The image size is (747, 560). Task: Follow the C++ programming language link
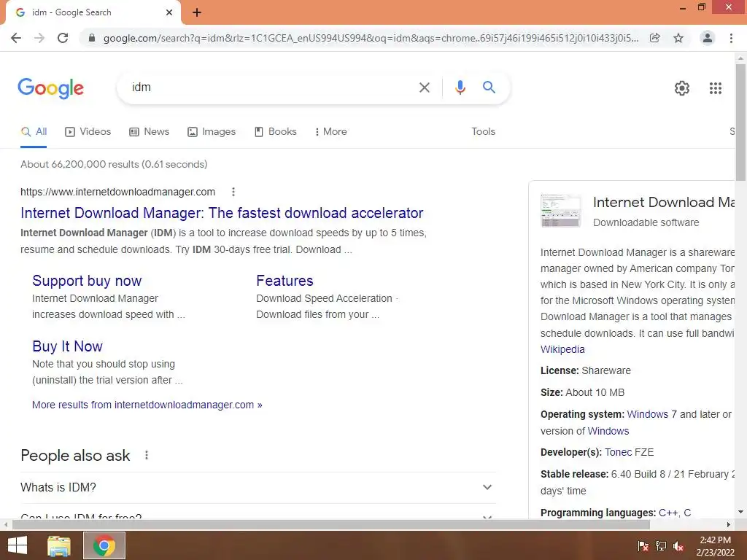(x=669, y=513)
